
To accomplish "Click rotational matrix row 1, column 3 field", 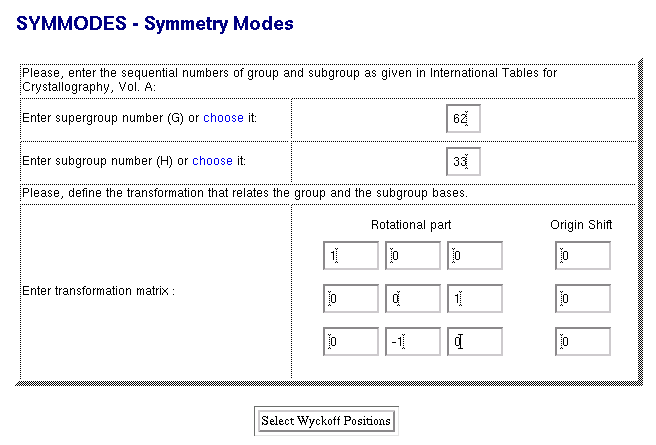I will pos(474,256).
